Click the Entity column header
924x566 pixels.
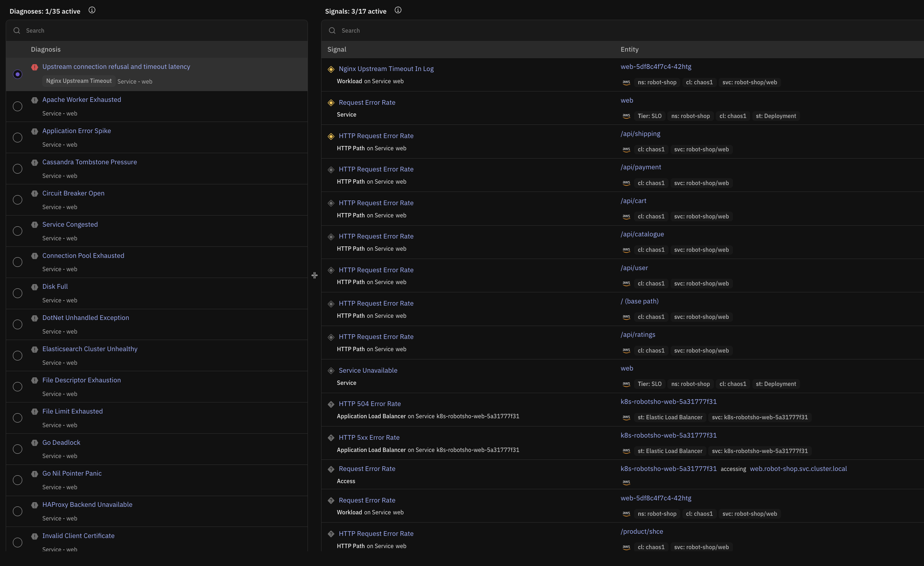(x=629, y=49)
